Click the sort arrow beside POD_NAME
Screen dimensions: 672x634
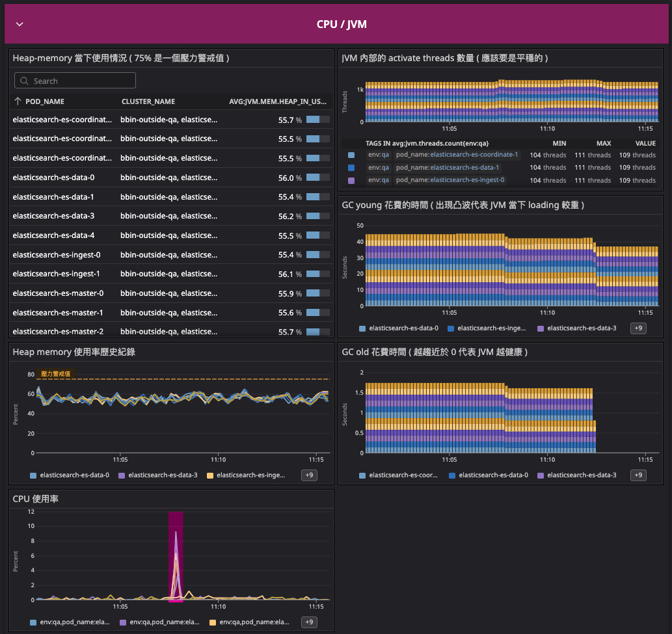coord(18,101)
